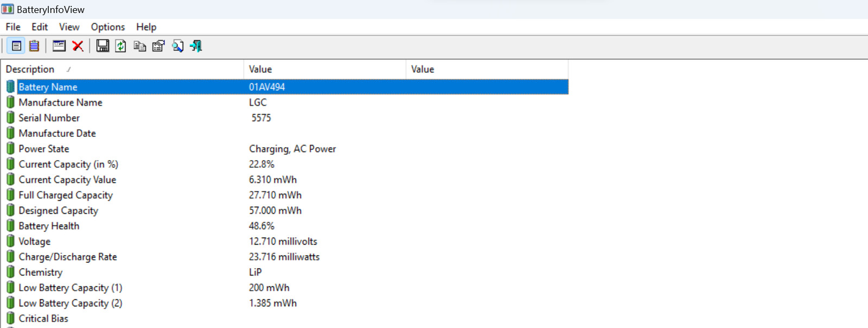Refresh battery data with green arrows icon
This screenshot has width=868, height=328.
click(x=120, y=46)
